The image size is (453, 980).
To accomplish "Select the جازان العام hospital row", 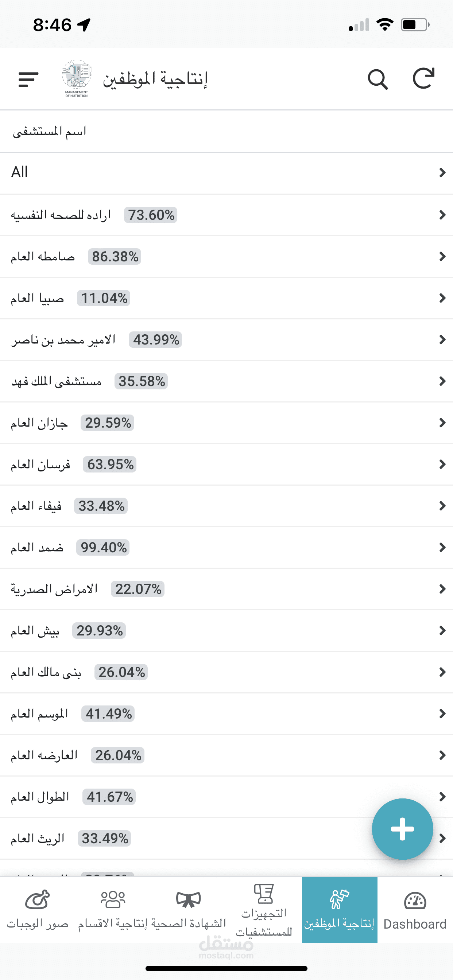I will pyautogui.click(x=39, y=423).
